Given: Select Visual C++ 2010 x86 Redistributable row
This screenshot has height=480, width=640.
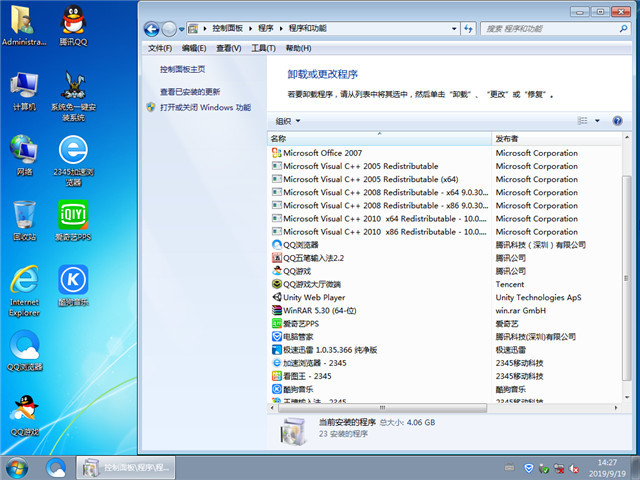Looking at the screenshot, I should tap(380, 232).
